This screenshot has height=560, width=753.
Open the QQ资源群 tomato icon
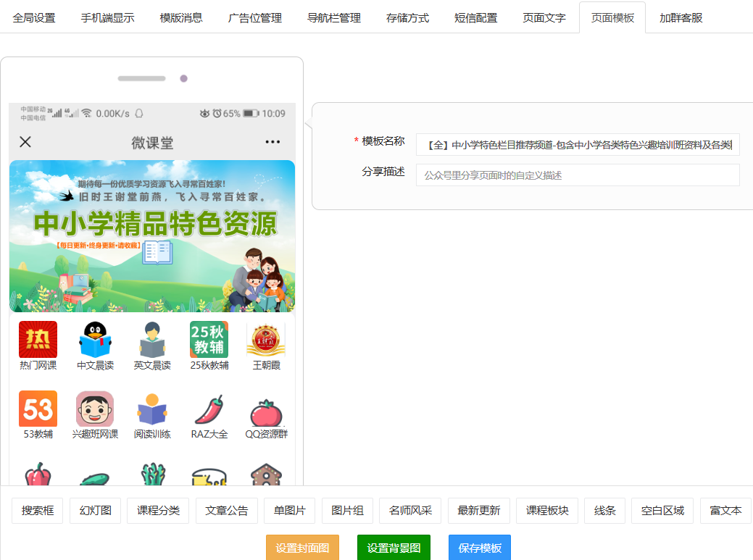(x=266, y=411)
